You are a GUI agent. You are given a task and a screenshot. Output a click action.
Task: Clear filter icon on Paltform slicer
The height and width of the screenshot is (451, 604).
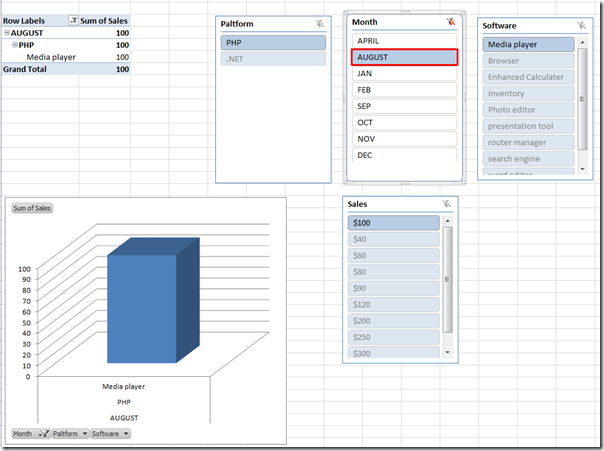point(319,23)
